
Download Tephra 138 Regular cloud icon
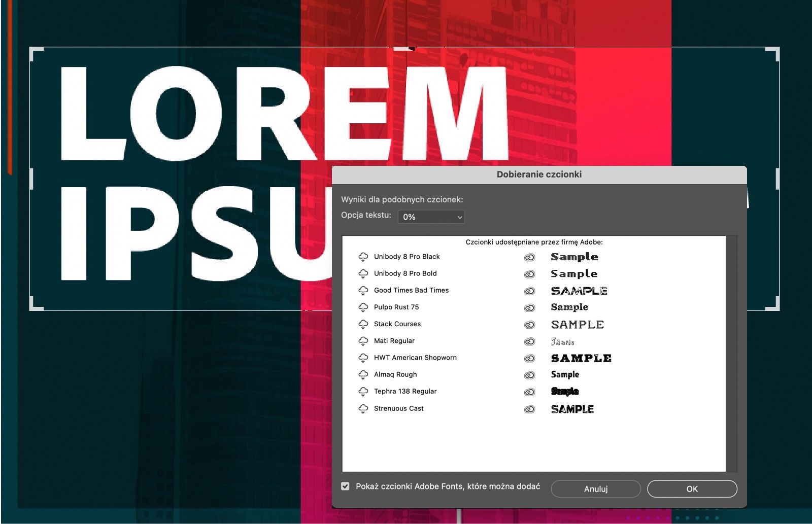click(x=363, y=392)
